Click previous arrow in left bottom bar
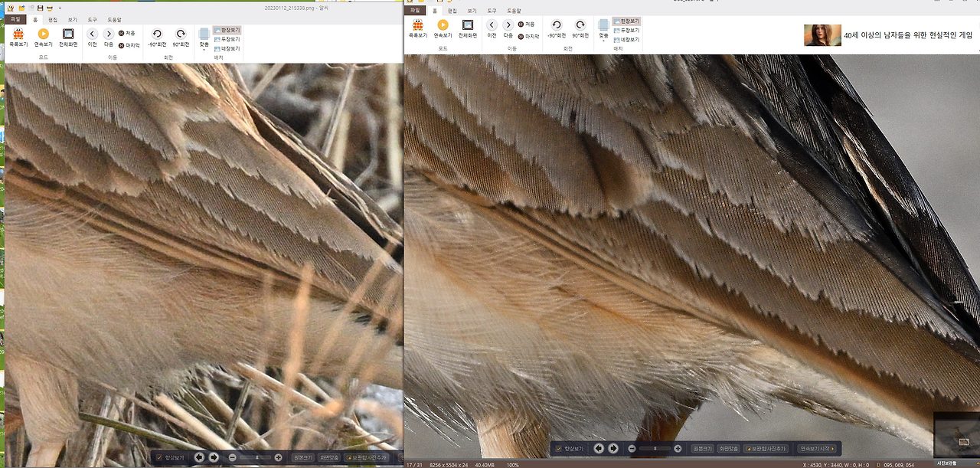 tap(199, 457)
